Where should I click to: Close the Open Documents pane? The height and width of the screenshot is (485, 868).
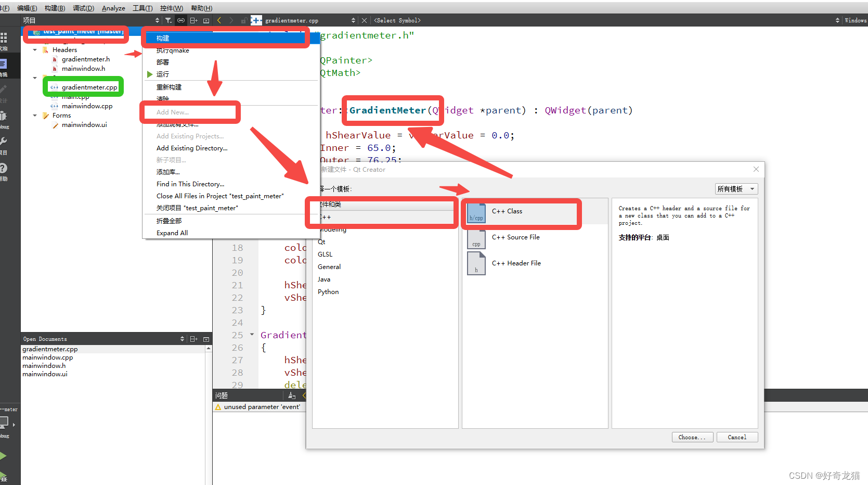coord(206,339)
